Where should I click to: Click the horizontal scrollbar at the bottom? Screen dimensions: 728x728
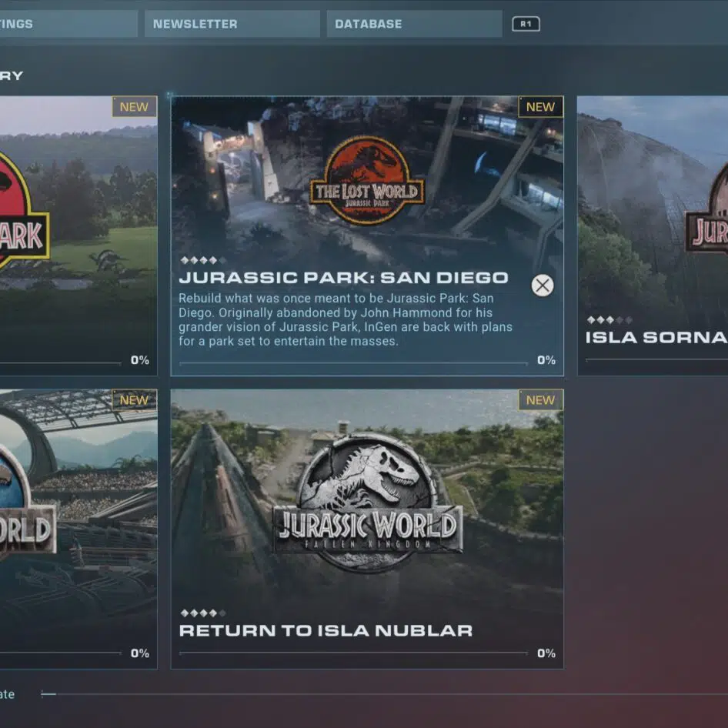[385, 694]
